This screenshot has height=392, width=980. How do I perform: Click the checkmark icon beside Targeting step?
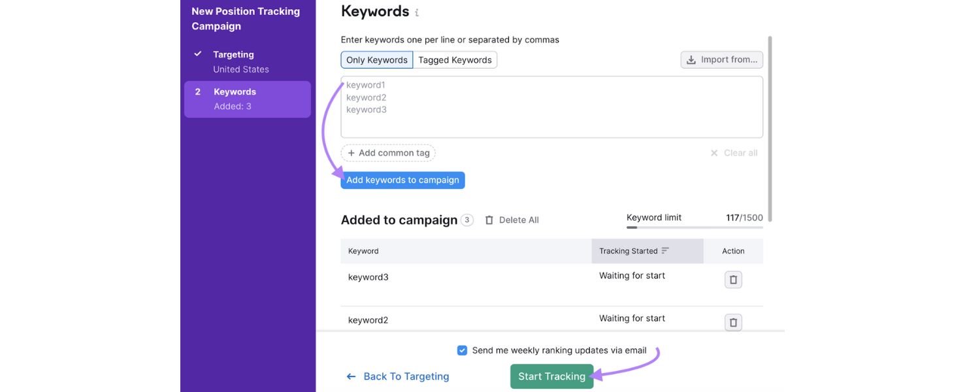[x=197, y=54]
